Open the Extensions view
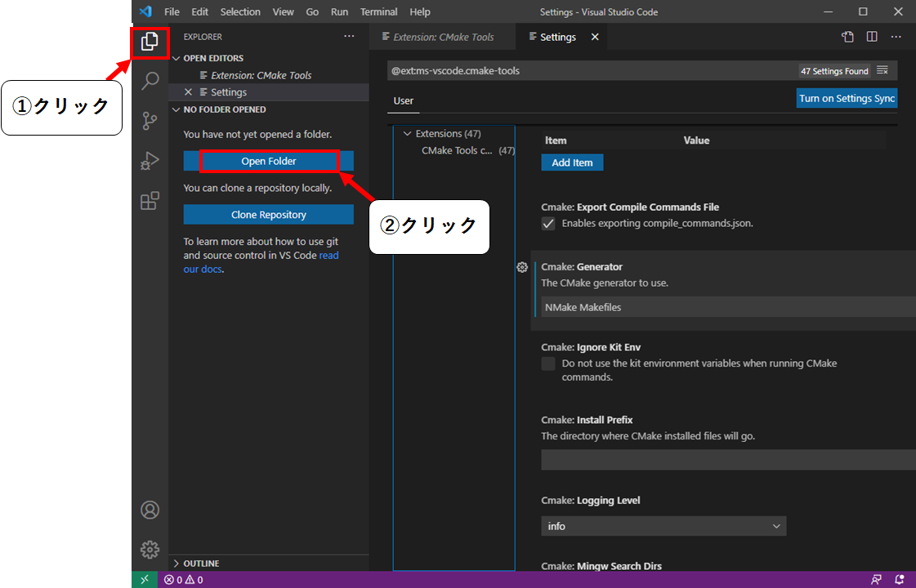916x588 pixels. click(x=150, y=200)
